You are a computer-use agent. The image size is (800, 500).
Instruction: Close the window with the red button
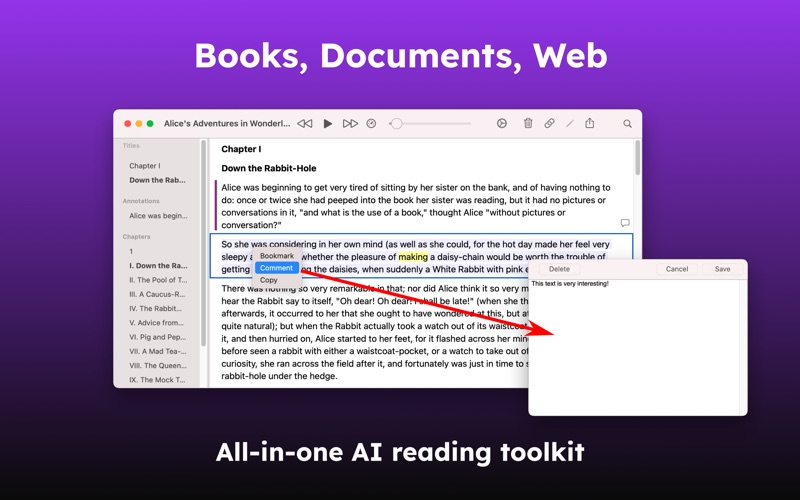click(x=128, y=123)
